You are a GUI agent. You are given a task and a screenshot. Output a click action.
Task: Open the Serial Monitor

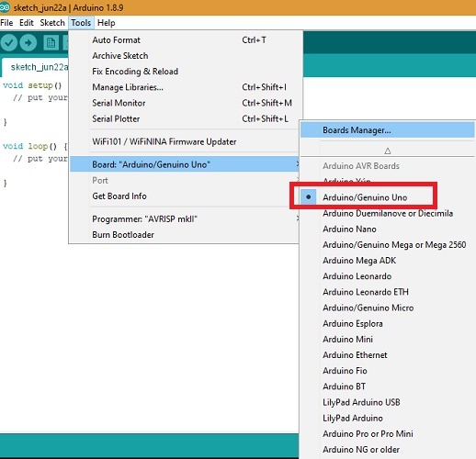click(x=185, y=103)
